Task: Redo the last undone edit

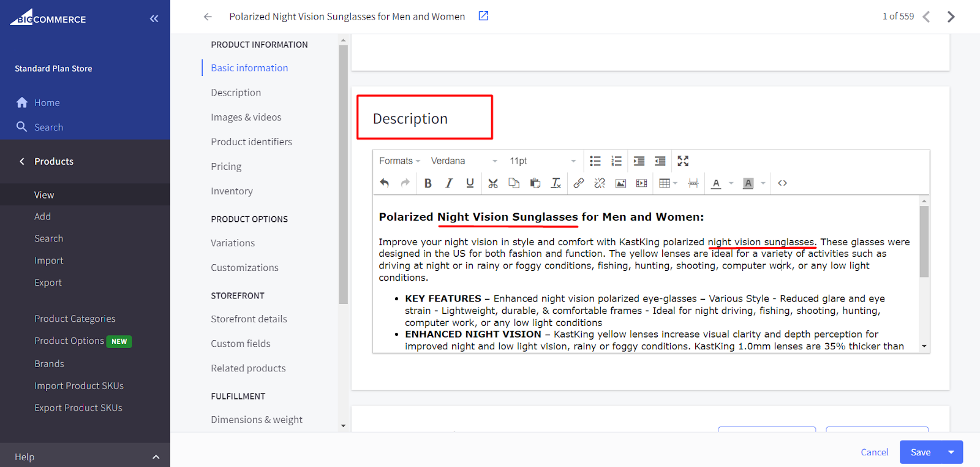Action: click(x=405, y=183)
